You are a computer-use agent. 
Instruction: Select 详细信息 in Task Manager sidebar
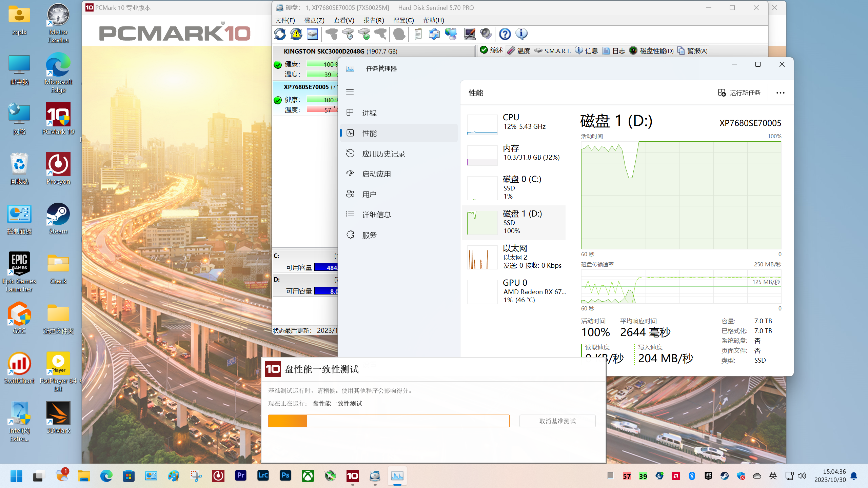click(x=399, y=215)
